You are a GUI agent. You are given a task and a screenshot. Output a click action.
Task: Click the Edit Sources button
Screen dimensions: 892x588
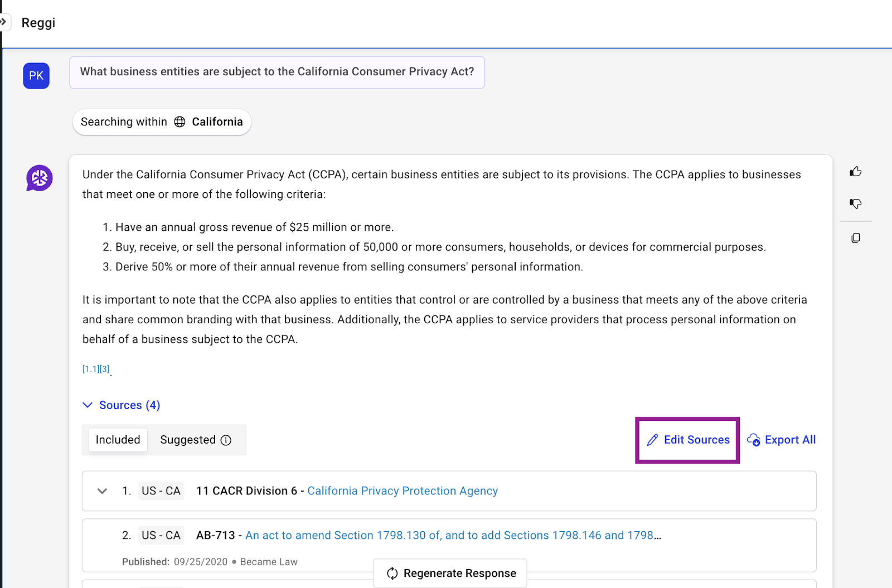click(687, 440)
